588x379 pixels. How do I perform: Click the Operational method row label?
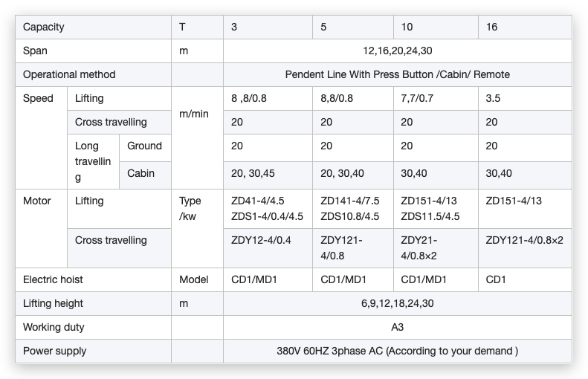tap(93, 74)
